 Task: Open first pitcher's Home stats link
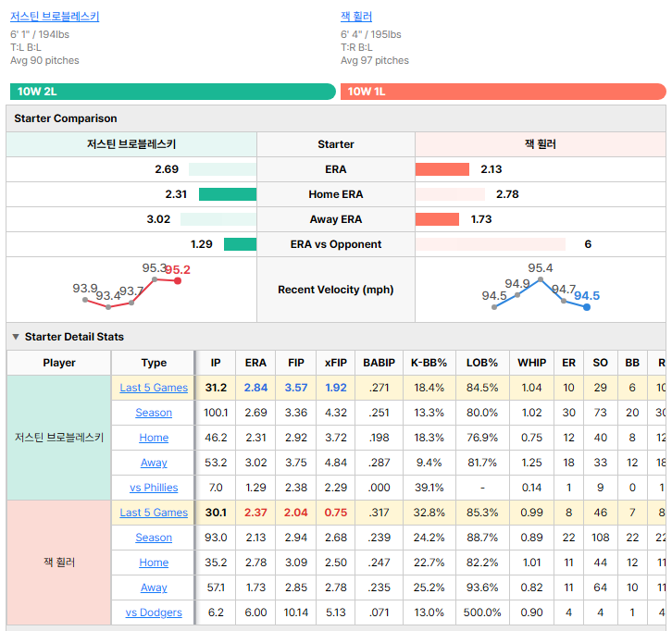154,438
